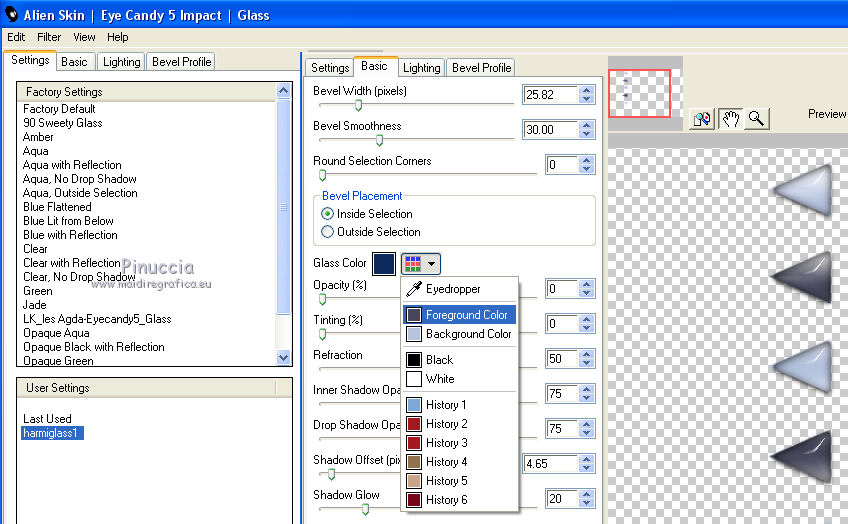Switch to left panel Bevel Profile tab
This screenshot has height=524, width=848.
181,62
